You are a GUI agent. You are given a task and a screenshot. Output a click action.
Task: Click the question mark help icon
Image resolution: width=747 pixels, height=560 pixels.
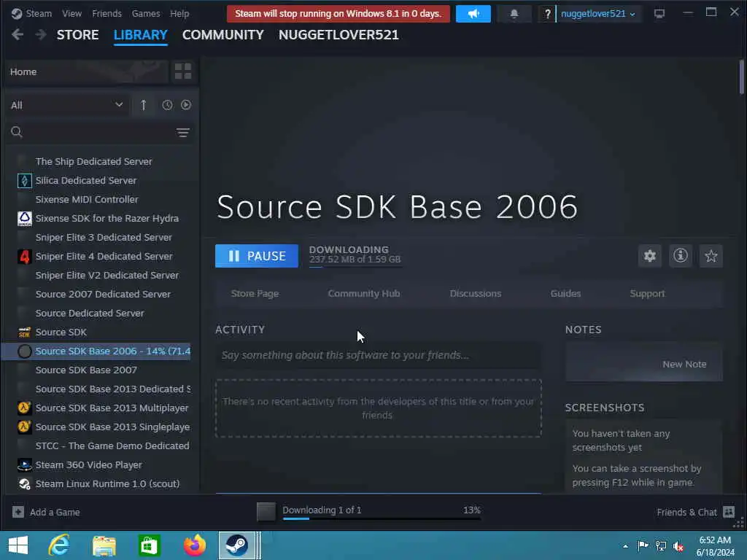tap(547, 14)
